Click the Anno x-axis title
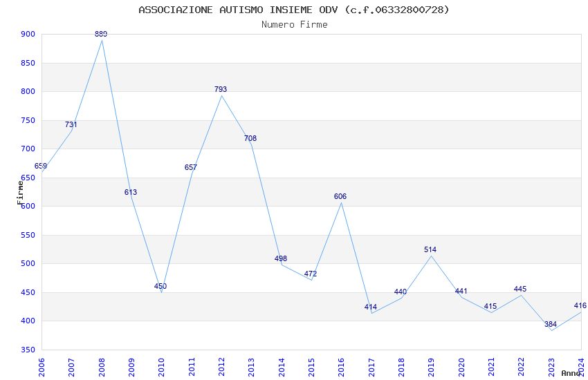This screenshot has width=588, height=380. tap(571, 373)
